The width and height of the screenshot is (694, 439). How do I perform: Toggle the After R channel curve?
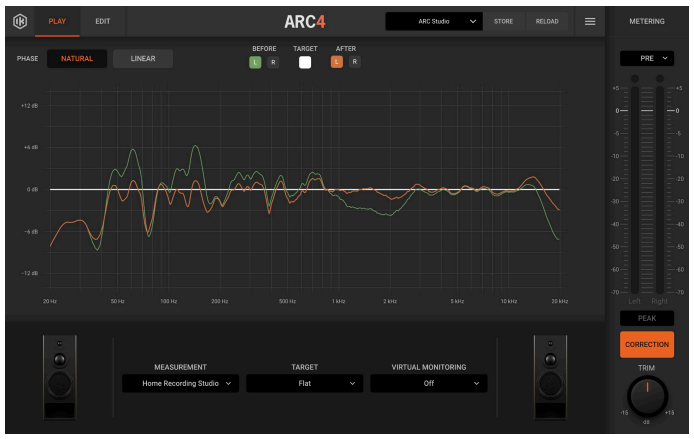355,62
